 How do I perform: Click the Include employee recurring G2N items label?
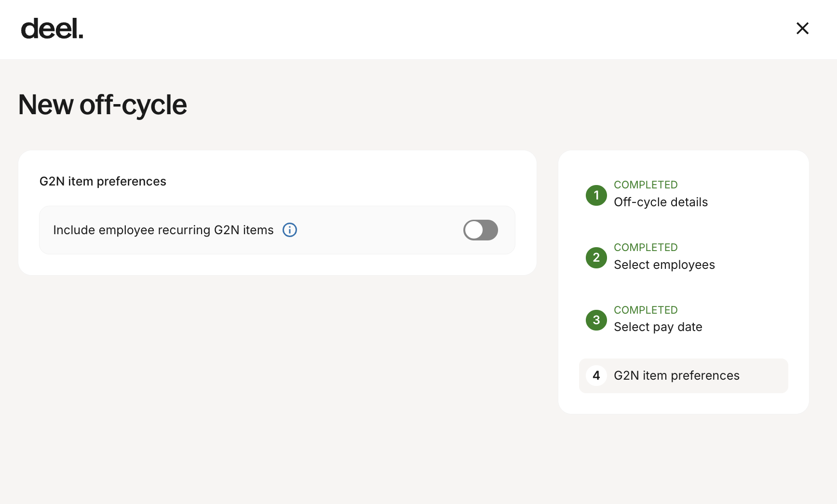point(163,230)
